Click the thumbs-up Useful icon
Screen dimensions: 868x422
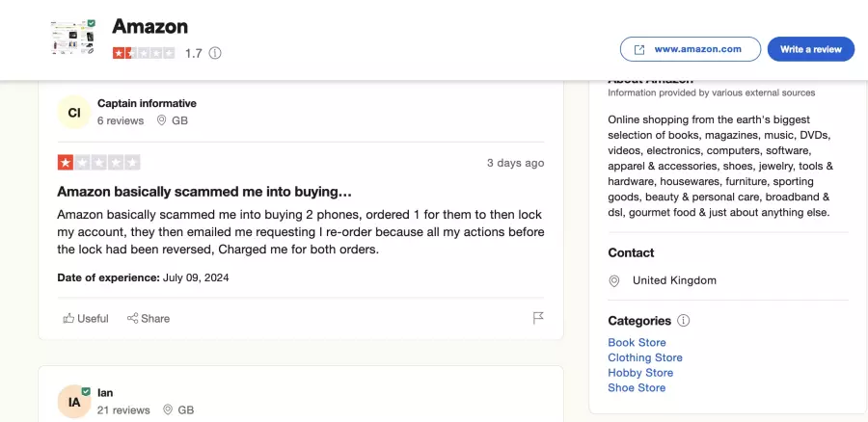(x=68, y=318)
